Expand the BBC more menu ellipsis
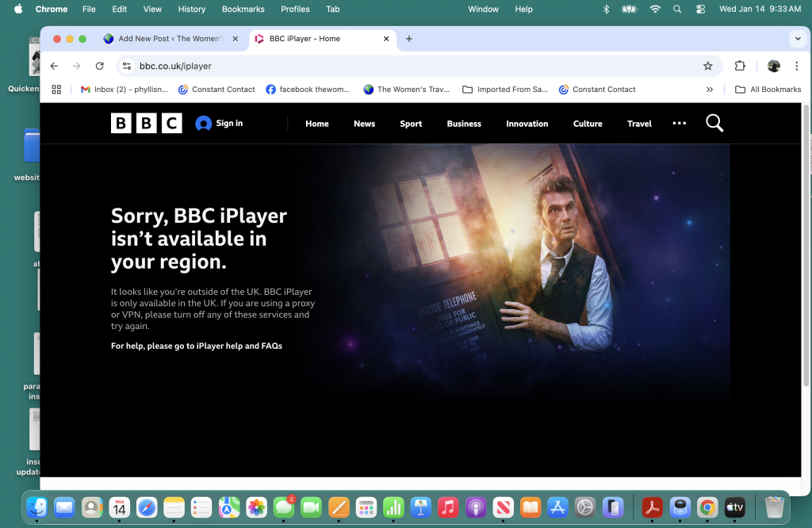Screen dimensions: 812x528 pos(679,124)
